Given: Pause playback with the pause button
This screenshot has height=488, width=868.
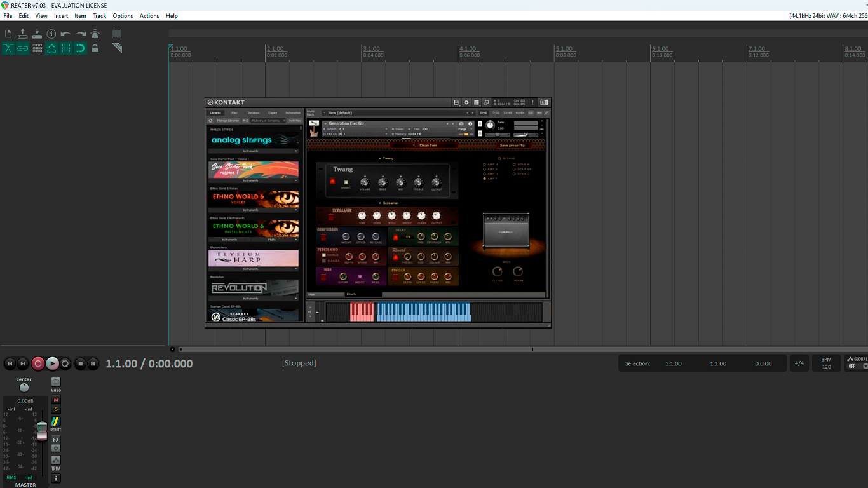Looking at the screenshot, I should click(x=93, y=363).
